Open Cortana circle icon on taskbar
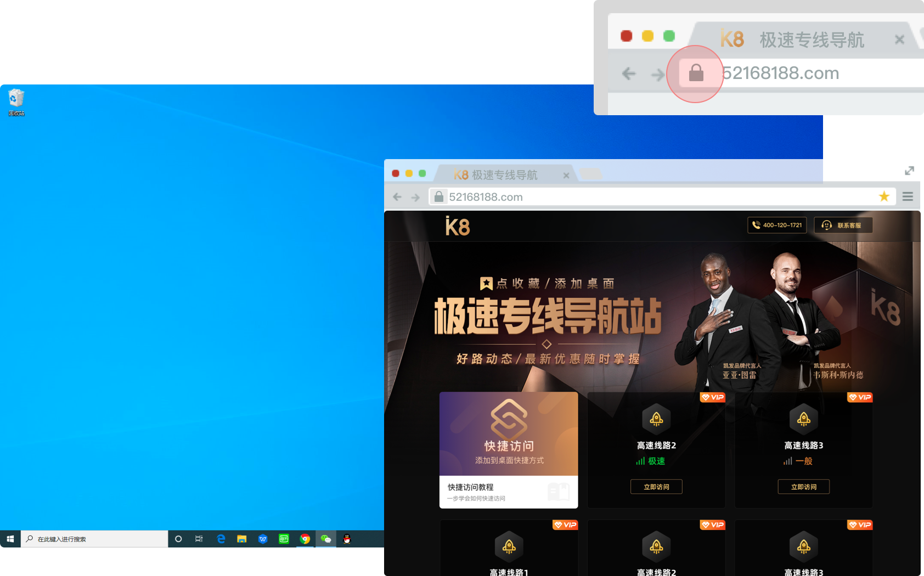This screenshot has width=924, height=576. point(178,539)
